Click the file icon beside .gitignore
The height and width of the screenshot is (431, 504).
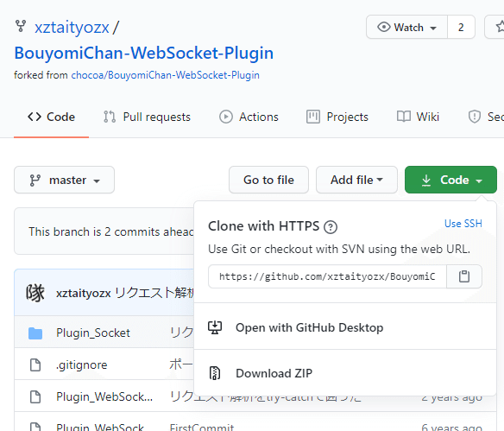(35, 365)
